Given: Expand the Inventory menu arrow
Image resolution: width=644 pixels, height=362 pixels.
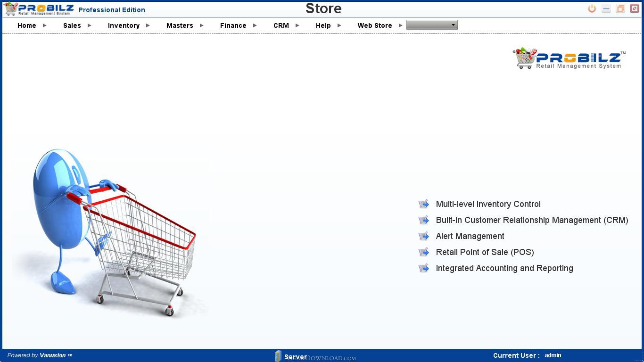Looking at the screenshot, I should 148,25.
